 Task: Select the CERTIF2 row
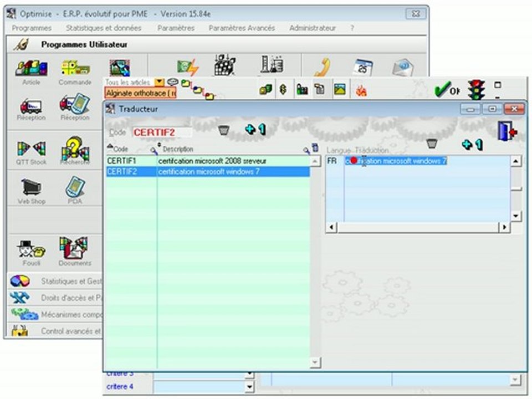208,172
